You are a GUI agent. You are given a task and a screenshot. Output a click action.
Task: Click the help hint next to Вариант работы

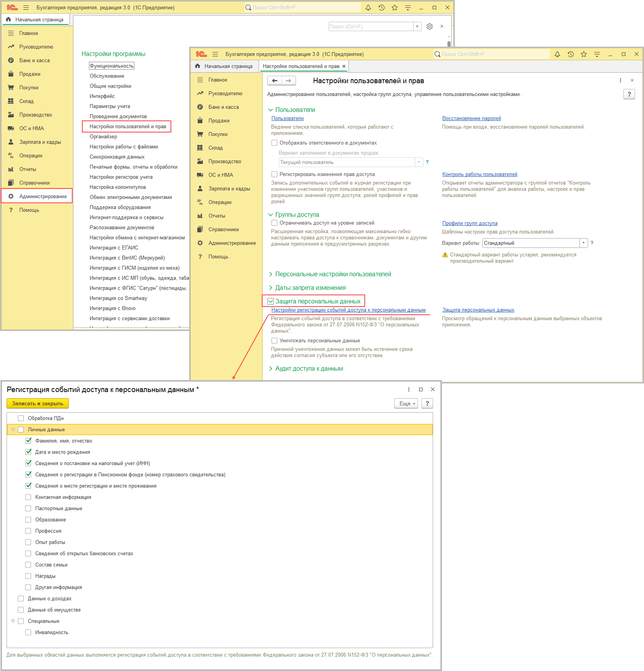tap(592, 243)
